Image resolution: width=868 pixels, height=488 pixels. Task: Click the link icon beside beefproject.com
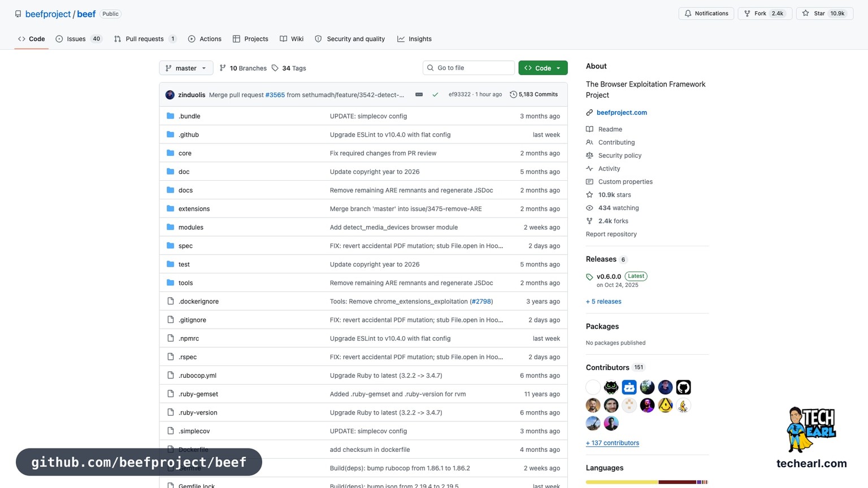coord(589,112)
